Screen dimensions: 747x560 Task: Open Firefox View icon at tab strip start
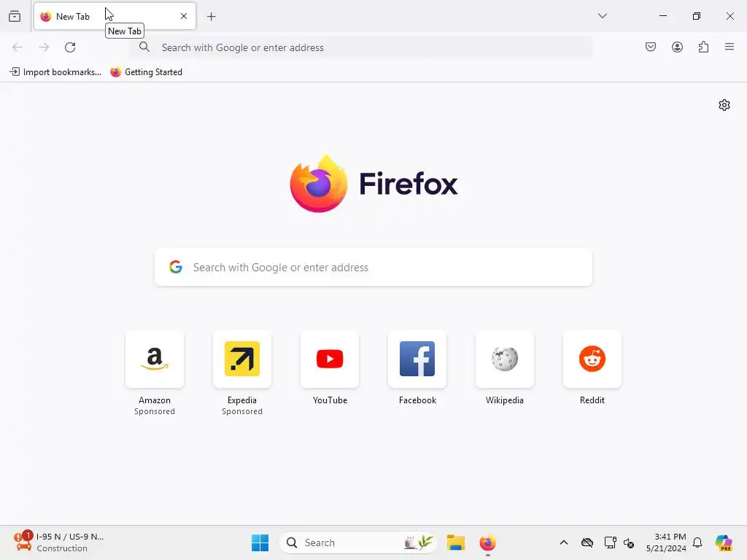(x=15, y=16)
